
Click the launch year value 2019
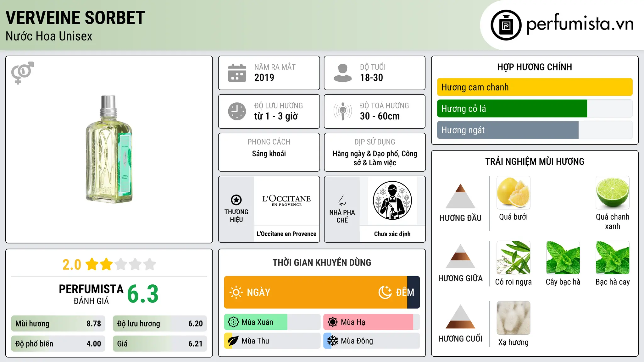[264, 78]
